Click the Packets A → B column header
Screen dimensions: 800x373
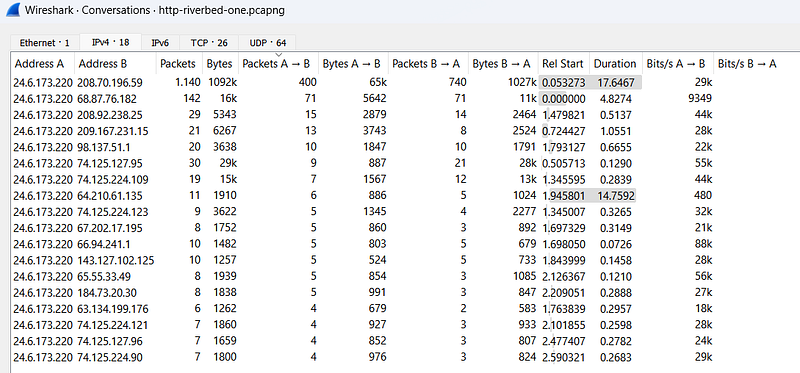tap(279, 64)
